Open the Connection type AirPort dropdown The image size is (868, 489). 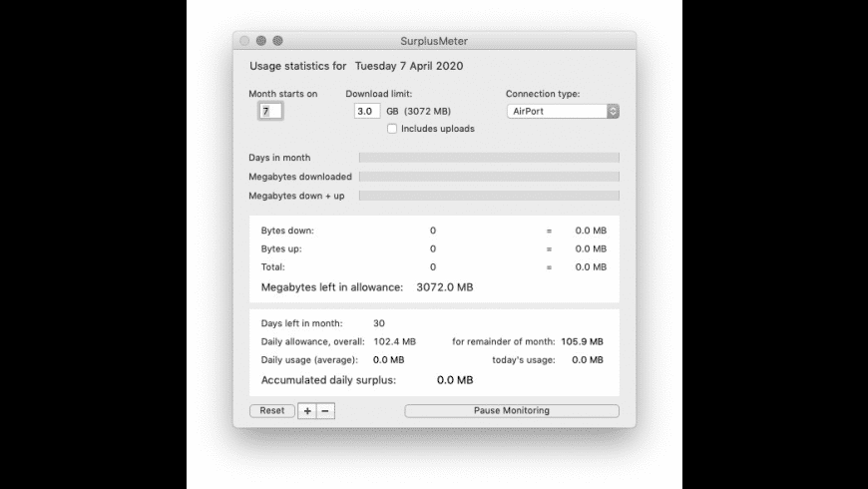pos(563,112)
